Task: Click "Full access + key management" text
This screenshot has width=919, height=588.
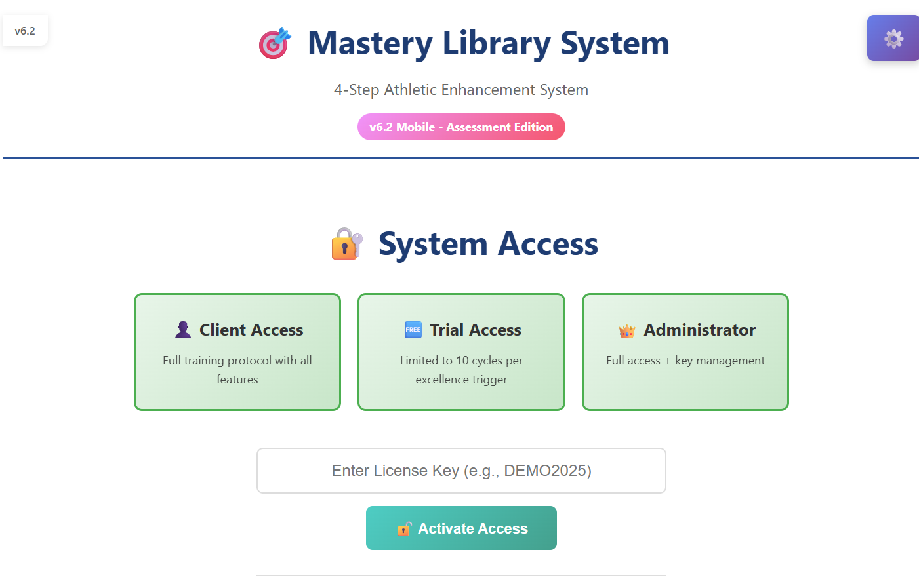Action: 685,361
